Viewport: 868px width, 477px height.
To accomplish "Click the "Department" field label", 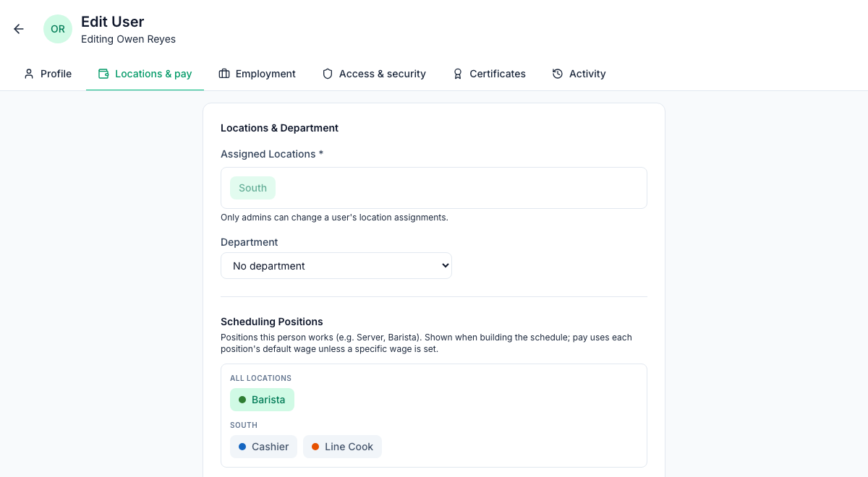I will click(x=250, y=242).
